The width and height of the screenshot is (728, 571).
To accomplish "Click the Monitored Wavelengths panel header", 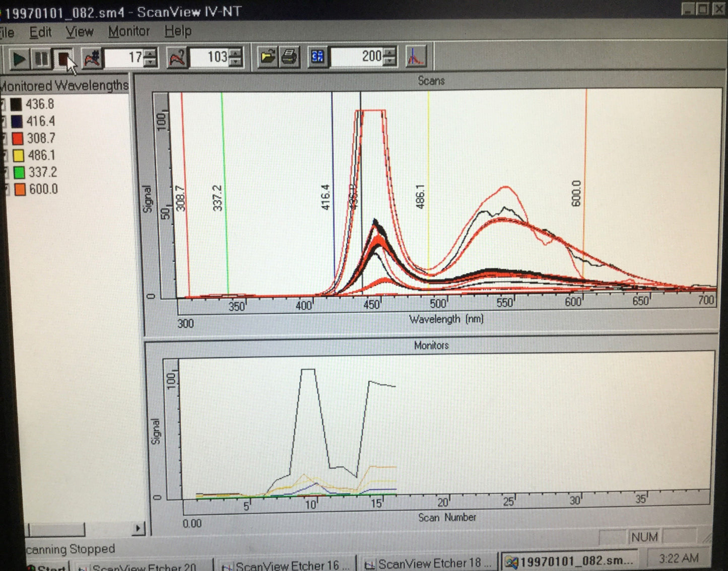I will coord(64,86).
